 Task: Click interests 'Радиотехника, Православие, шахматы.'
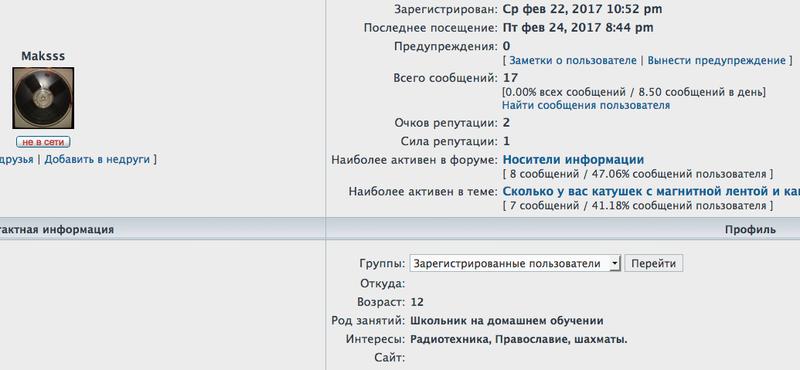pyautogui.click(x=519, y=339)
